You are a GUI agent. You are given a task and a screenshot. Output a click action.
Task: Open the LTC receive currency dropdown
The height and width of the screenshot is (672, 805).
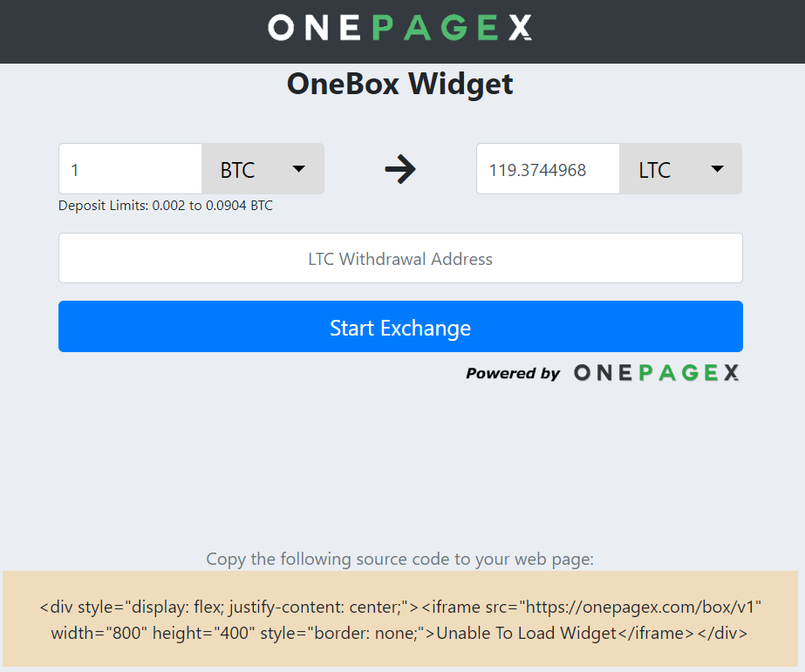(681, 169)
